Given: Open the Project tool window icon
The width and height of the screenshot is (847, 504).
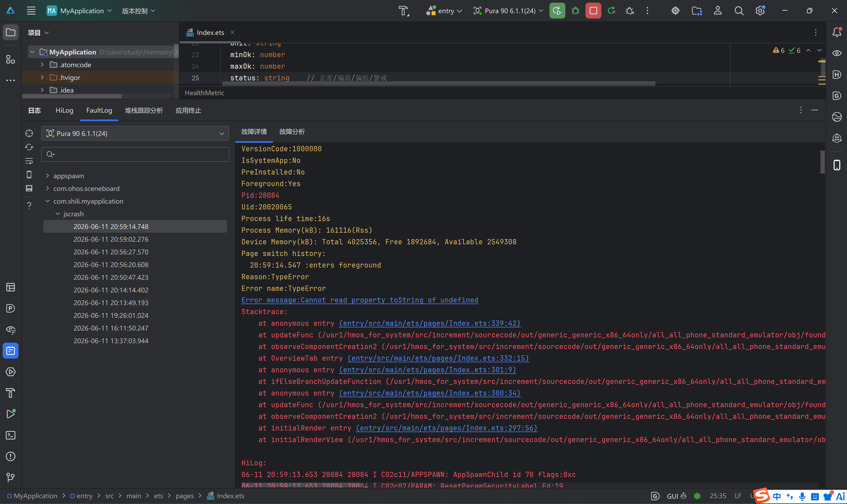Looking at the screenshot, I should [x=11, y=32].
